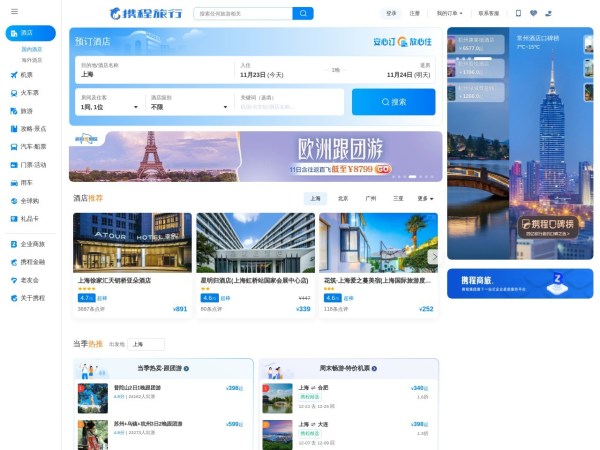Open 用车 car rental in sidebar
Screen dimensions: 600x450
tap(26, 183)
